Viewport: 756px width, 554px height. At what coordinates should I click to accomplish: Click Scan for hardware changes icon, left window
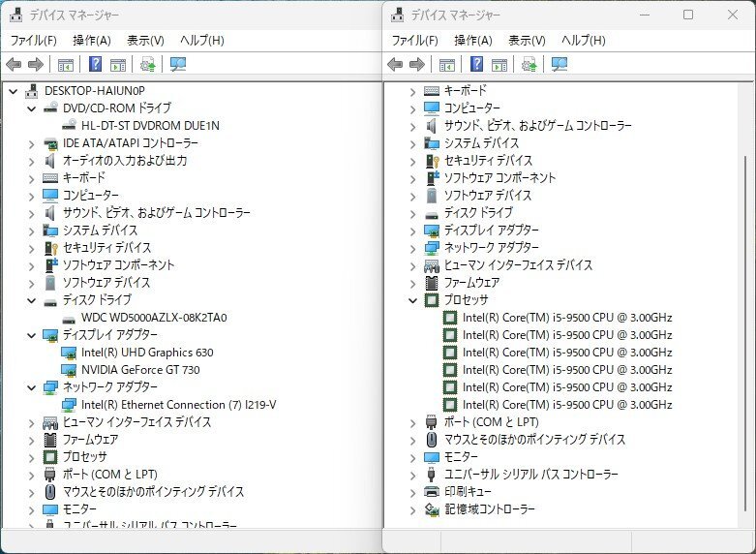point(178,64)
